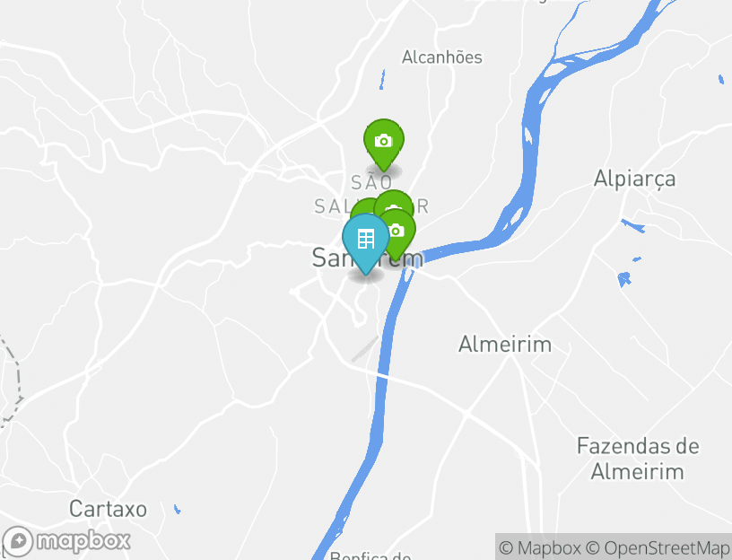Click the Almeirim town label

pyautogui.click(x=505, y=345)
